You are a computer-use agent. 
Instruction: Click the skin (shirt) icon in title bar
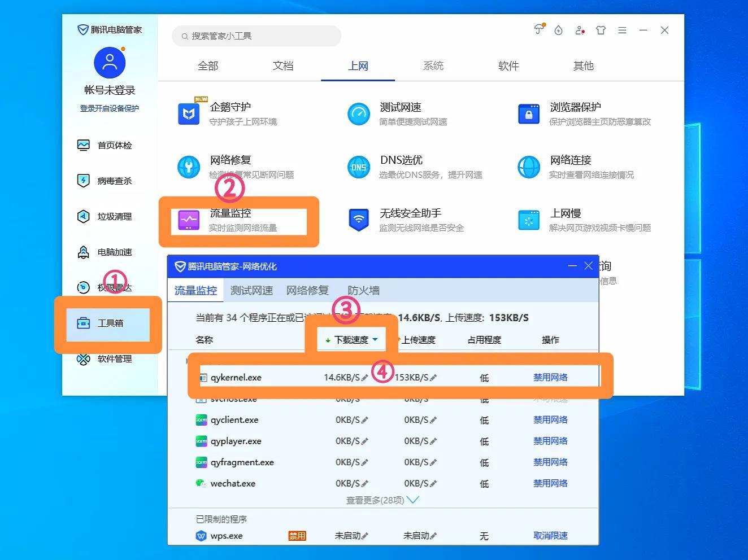point(601,30)
